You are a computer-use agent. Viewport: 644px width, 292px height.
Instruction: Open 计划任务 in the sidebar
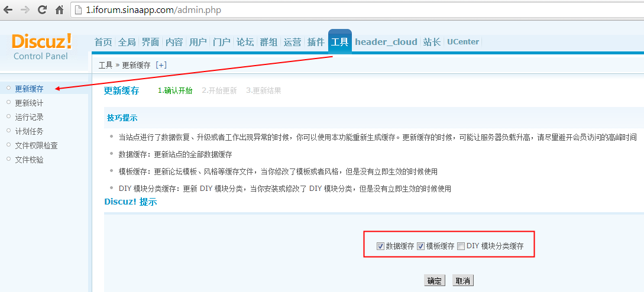(x=29, y=131)
